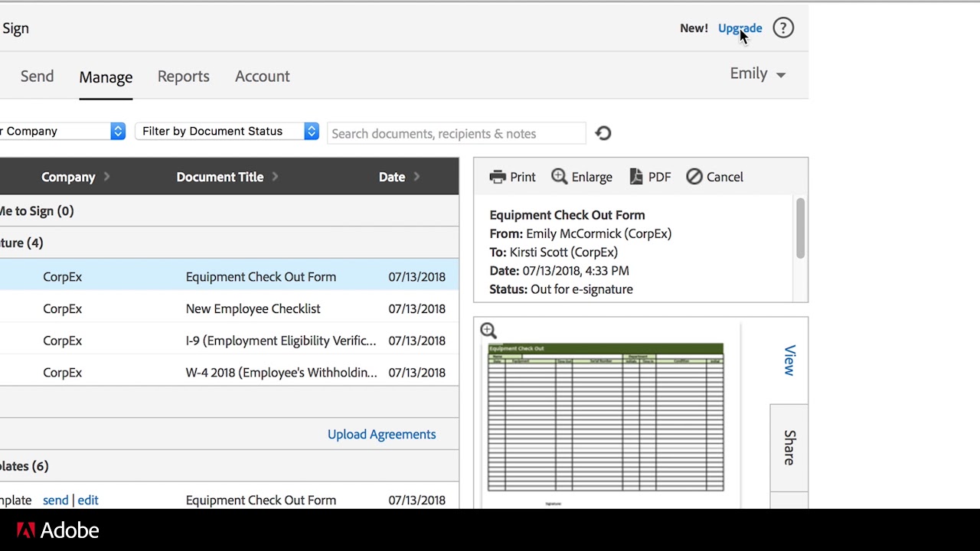Download the document via the PDF icon
Image resolution: width=980 pixels, height=551 pixels.
coord(636,177)
